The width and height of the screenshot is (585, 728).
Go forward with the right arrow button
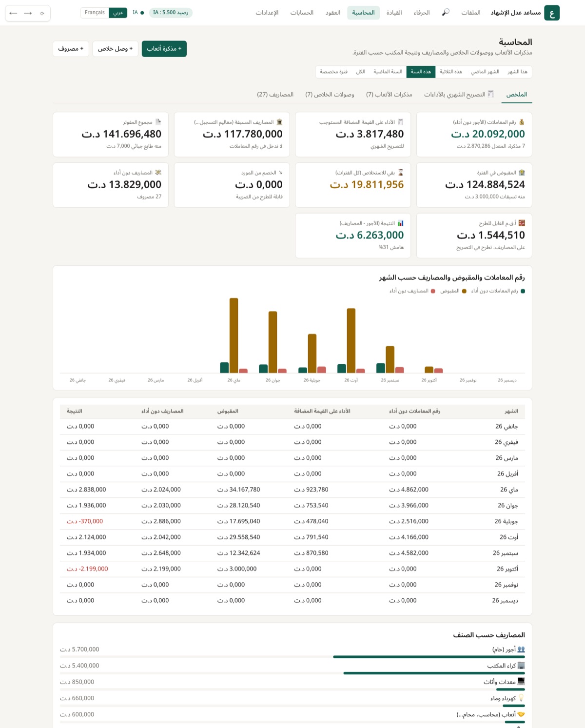28,13
